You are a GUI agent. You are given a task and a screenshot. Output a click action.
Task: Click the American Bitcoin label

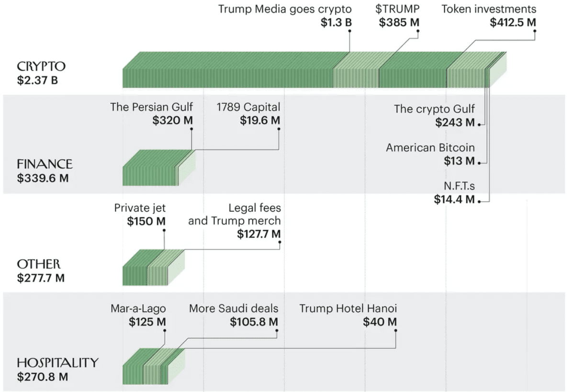[x=430, y=148]
